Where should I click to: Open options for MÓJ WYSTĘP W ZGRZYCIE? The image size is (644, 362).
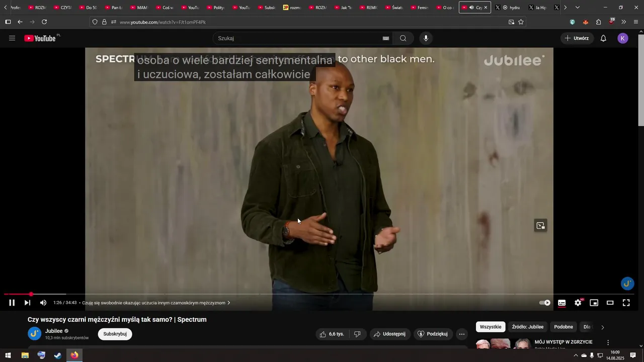pyautogui.click(x=608, y=343)
